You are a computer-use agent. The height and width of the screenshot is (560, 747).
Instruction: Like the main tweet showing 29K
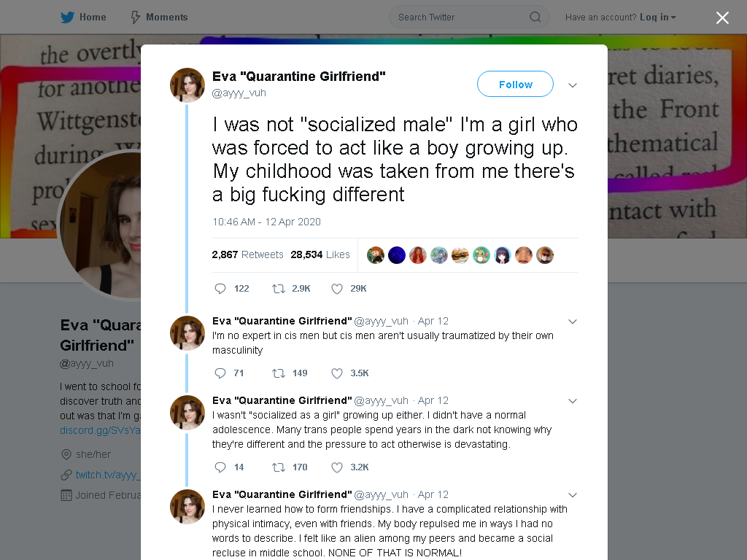point(337,289)
